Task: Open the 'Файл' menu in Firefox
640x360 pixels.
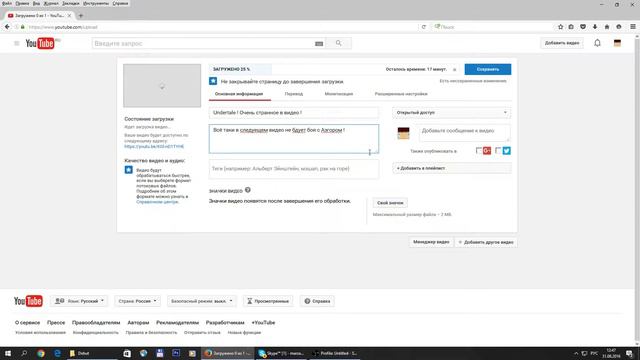Action: (7, 3)
